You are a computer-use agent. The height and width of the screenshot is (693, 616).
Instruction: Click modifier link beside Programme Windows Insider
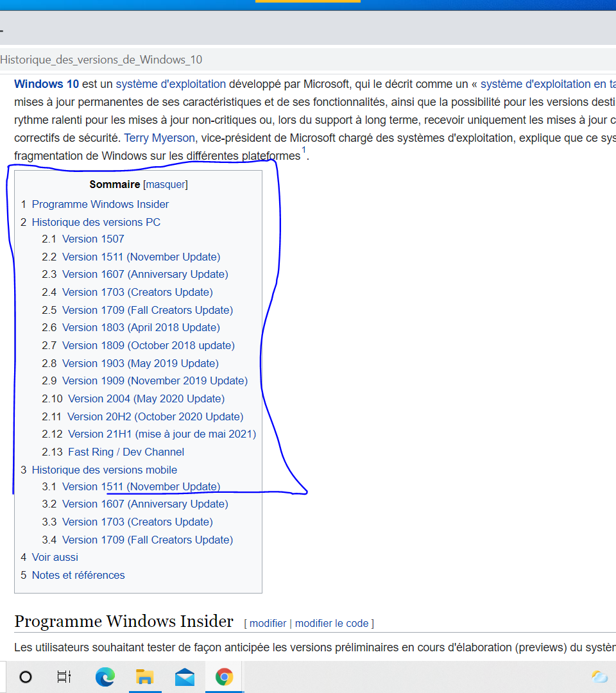click(x=268, y=623)
